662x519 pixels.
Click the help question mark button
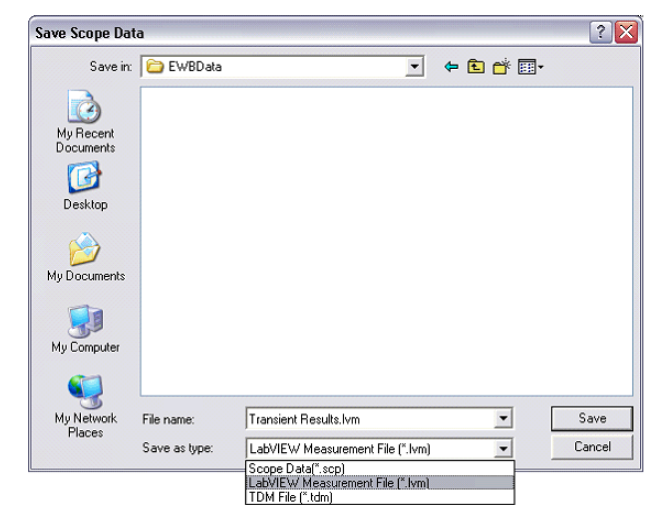tap(600, 32)
